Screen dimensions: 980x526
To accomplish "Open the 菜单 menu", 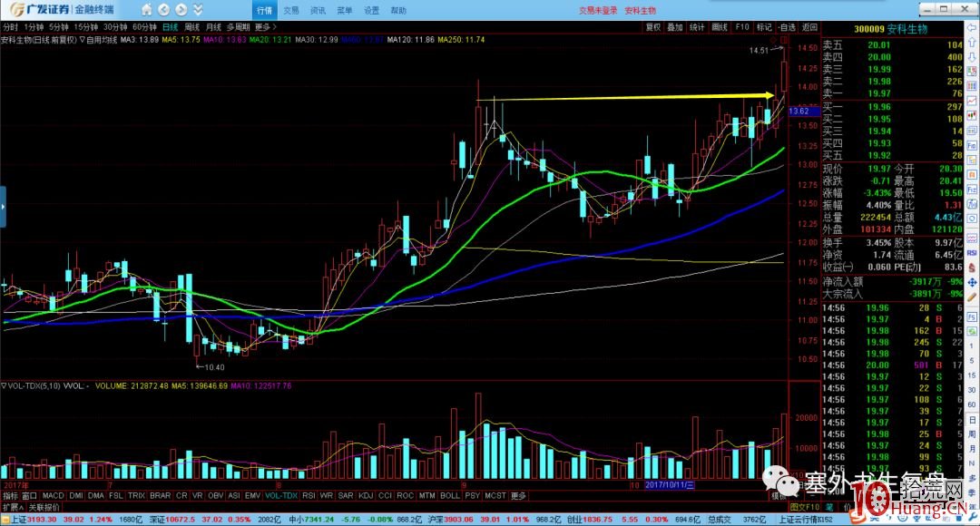I will 345,10.
